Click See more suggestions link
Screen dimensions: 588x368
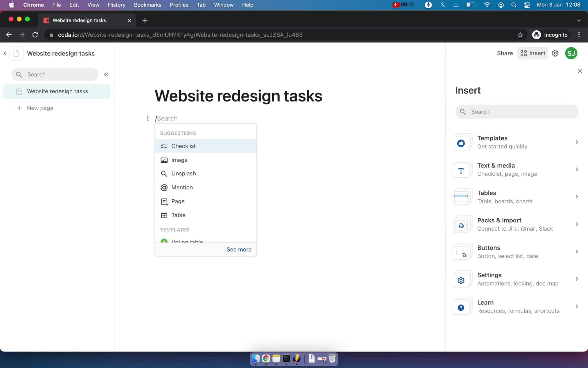tap(239, 249)
